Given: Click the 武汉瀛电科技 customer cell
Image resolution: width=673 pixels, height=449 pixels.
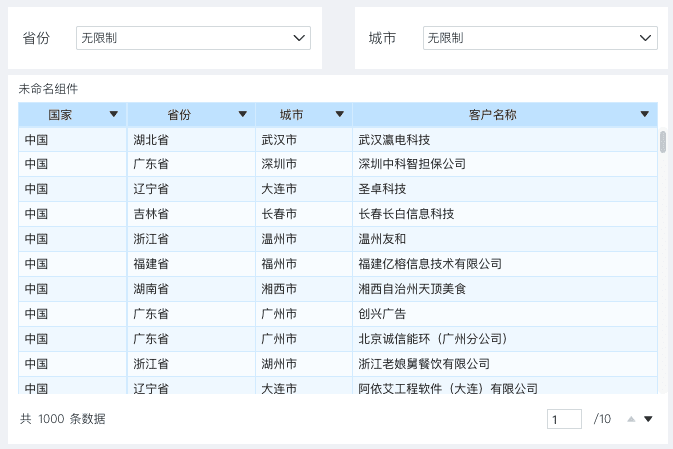Looking at the screenshot, I should [x=394, y=139].
